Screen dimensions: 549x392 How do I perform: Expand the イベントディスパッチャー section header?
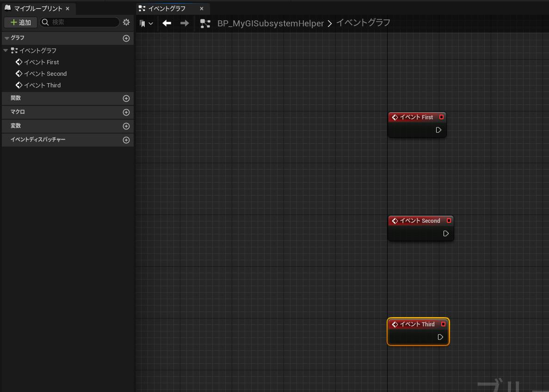point(68,140)
